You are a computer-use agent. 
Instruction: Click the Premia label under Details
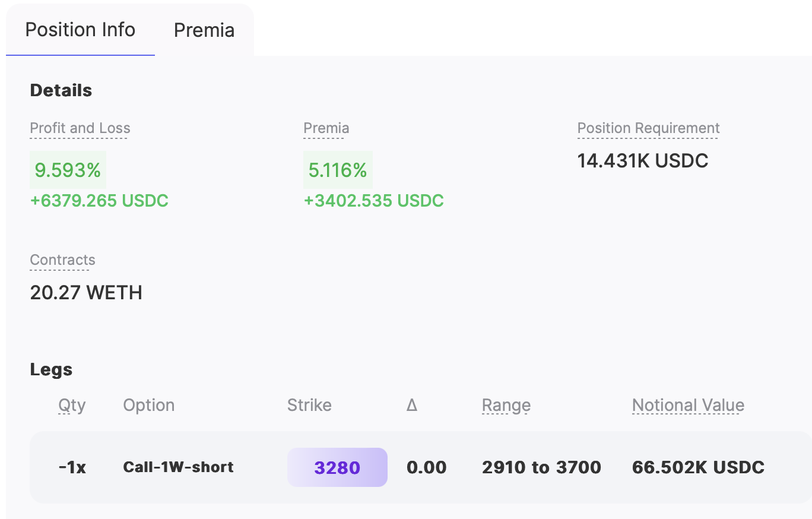[x=326, y=128]
